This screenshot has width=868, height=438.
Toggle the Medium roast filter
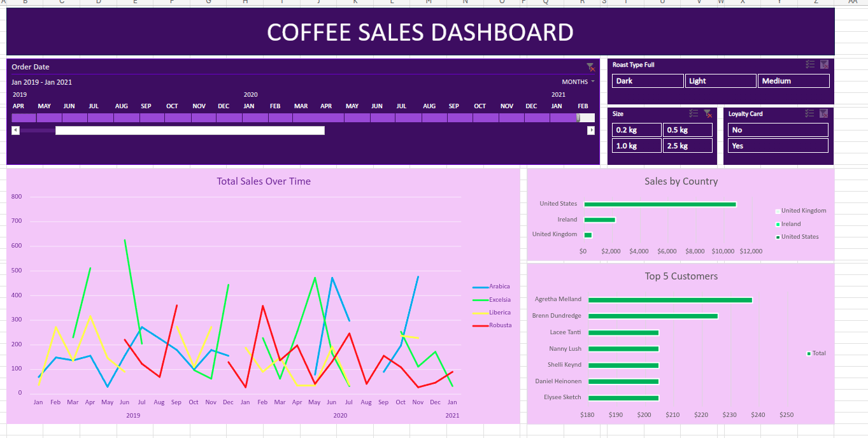pyautogui.click(x=793, y=81)
